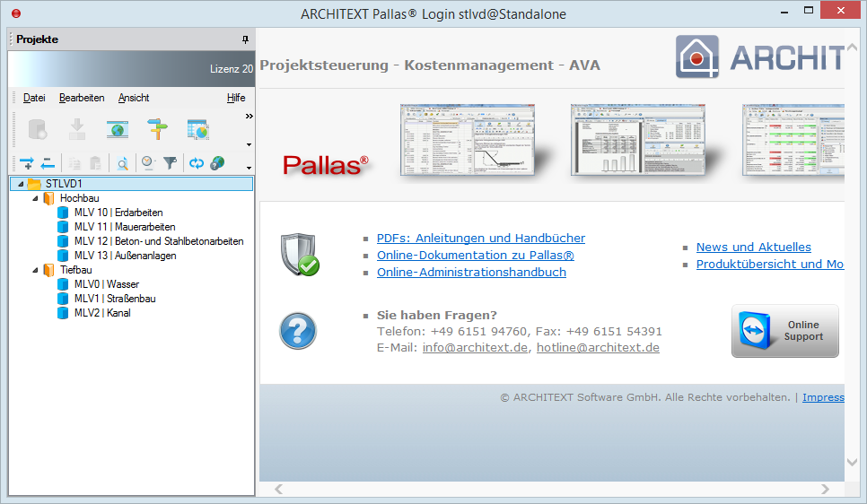Select MLV 11 | Mauerarbeiten tree item
This screenshot has width=867, height=504.
[125, 227]
